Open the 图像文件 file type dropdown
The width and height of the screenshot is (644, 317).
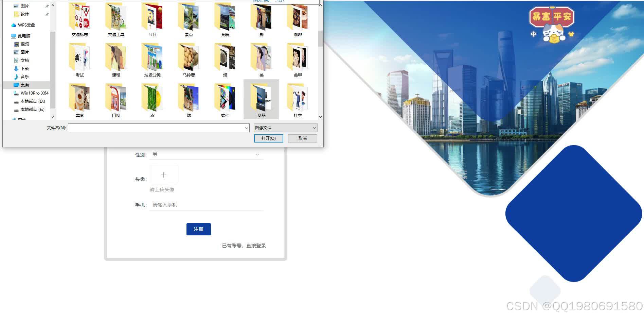[x=285, y=128]
